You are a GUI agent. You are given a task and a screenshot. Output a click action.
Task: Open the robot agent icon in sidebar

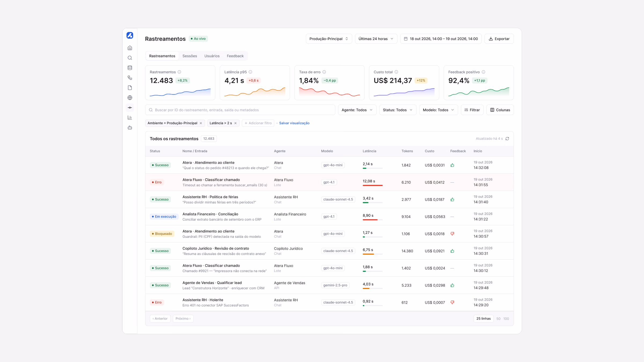[x=130, y=128]
